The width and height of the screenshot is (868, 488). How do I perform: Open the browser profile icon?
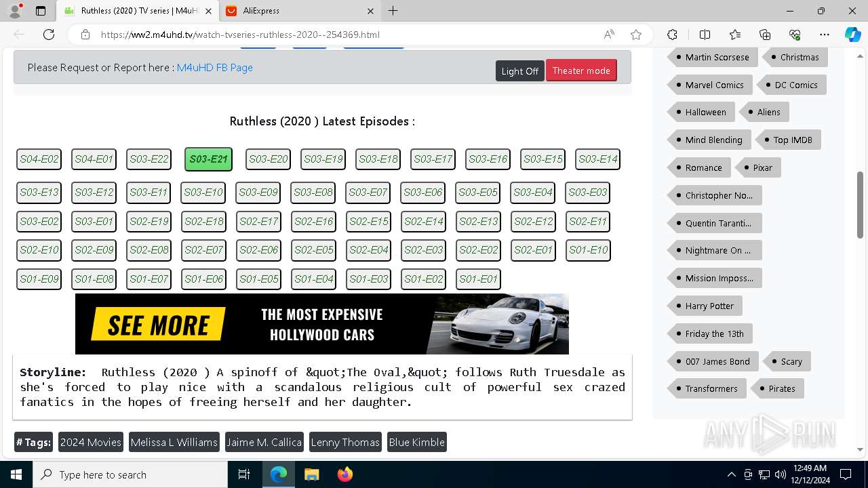pos(15,11)
